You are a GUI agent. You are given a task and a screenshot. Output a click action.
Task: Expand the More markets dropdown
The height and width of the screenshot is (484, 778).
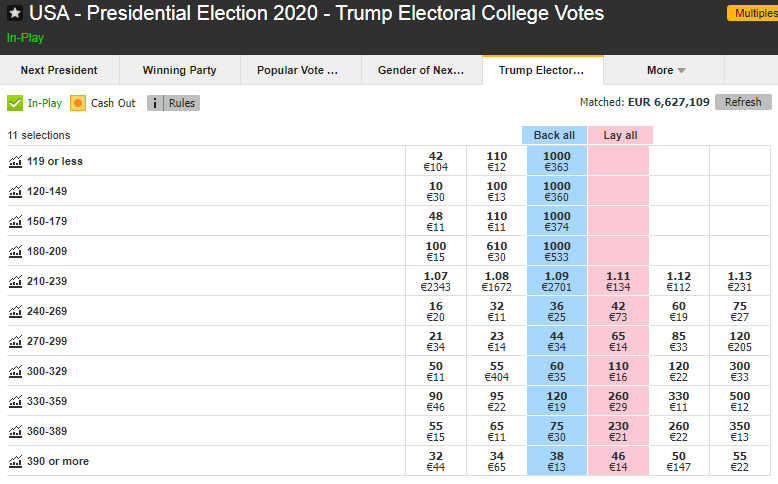[665, 70]
